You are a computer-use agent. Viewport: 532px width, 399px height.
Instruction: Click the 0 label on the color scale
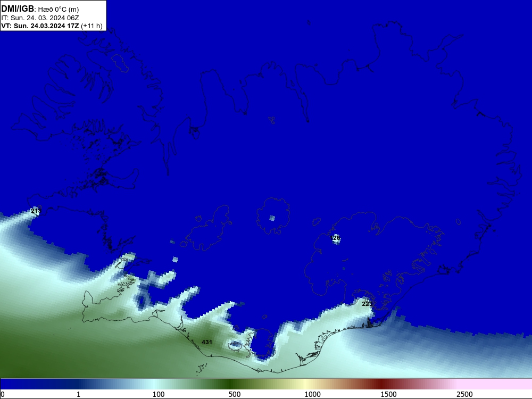(x=3, y=394)
